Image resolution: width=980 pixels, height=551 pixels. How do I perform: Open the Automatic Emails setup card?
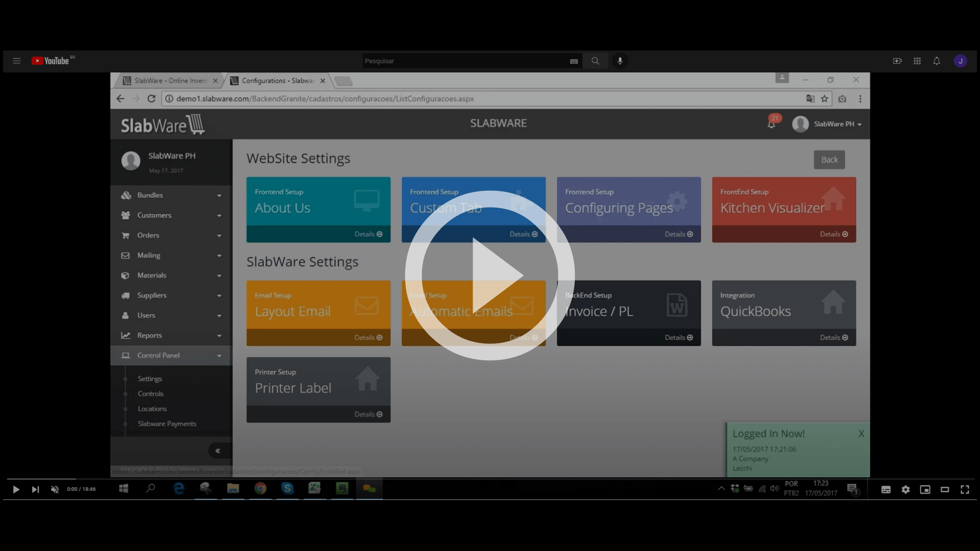coord(473,313)
